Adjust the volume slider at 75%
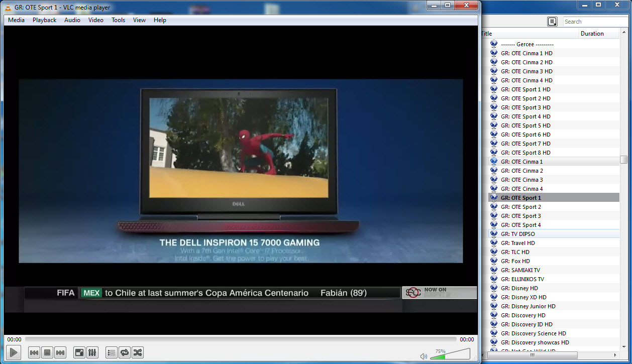 point(450,354)
